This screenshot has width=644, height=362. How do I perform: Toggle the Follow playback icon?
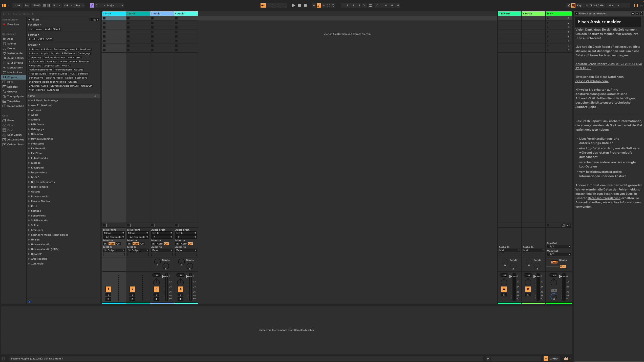click(263, 5)
